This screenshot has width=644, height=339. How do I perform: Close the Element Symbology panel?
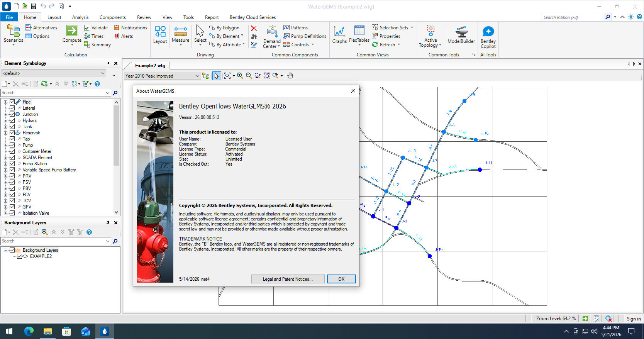tap(115, 63)
